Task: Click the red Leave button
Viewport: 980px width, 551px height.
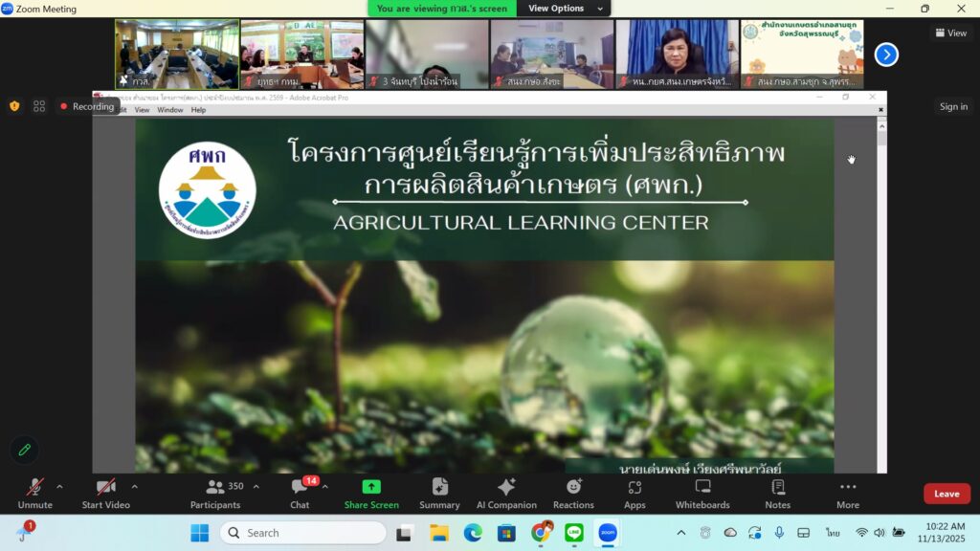Action: pyautogui.click(x=946, y=494)
